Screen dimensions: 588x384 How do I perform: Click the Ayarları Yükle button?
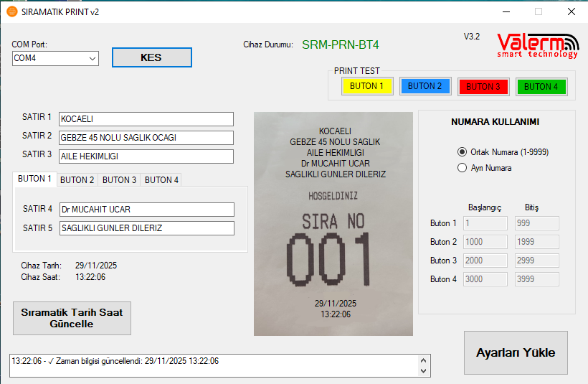click(516, 352)
